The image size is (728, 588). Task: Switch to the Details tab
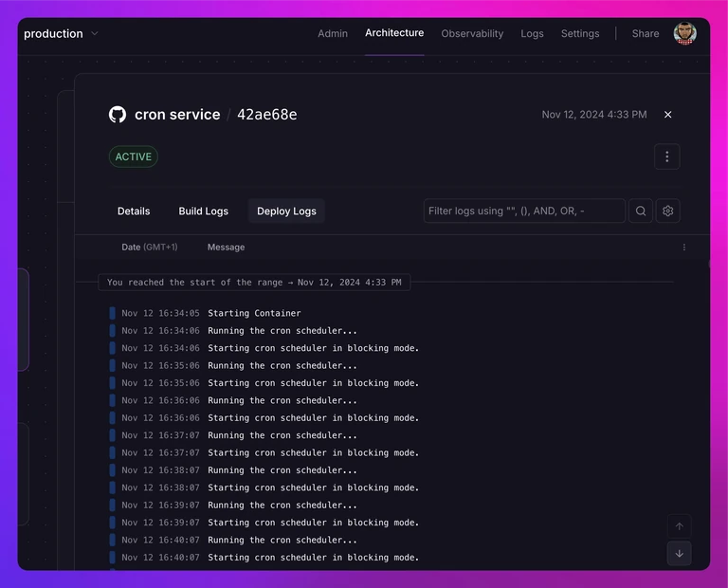coord(134,211)
